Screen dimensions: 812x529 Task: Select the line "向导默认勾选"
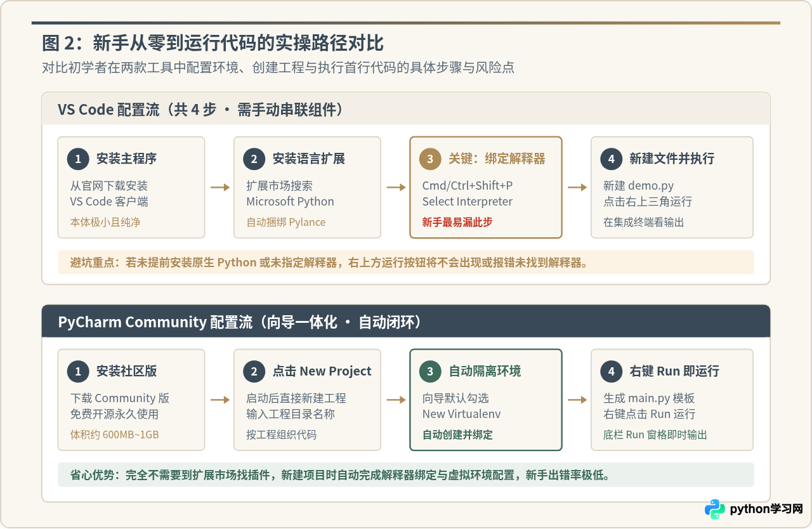(x=455, y=398)
